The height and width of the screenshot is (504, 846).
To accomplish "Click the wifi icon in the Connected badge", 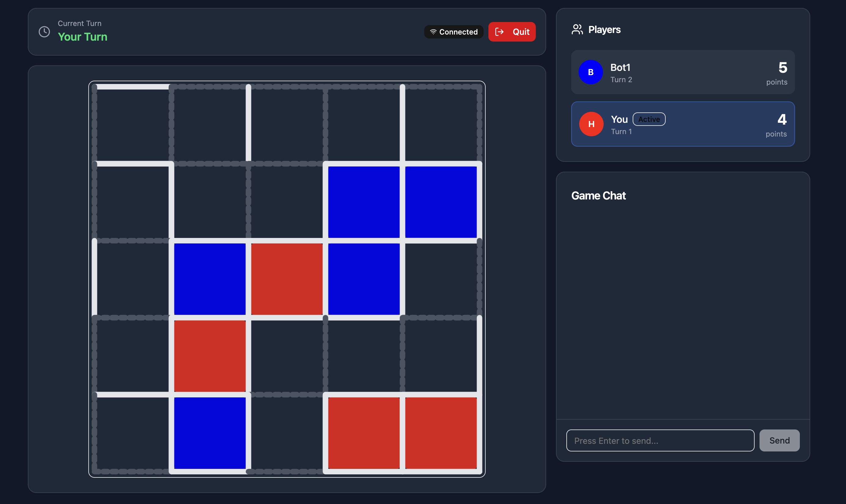I will tap(433, 31).
